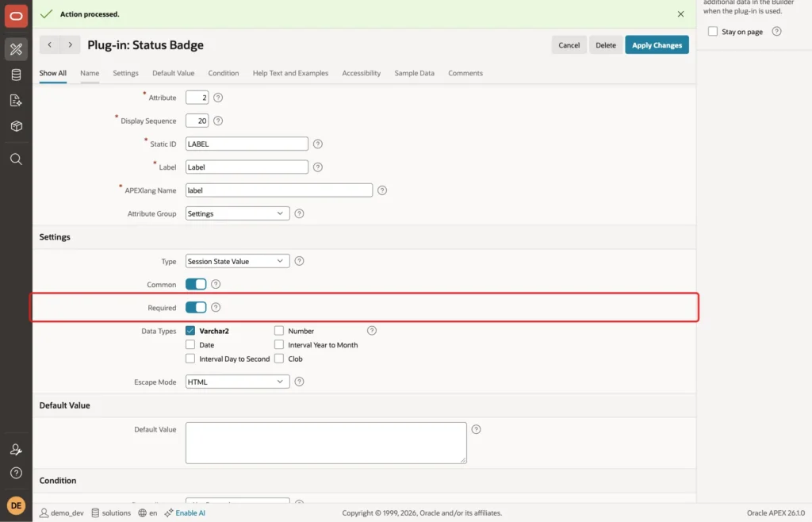Screen dimensions: 812x522
Task: Show help for Common switch
Action: point(216,284)
